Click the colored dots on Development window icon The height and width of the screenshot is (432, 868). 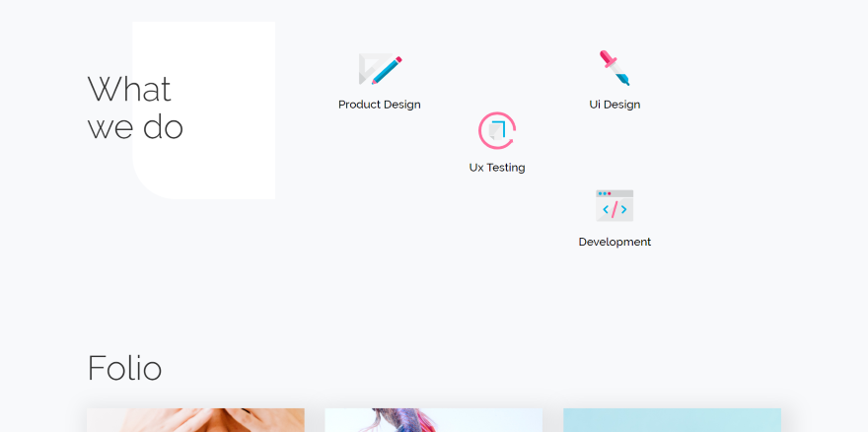605,193
